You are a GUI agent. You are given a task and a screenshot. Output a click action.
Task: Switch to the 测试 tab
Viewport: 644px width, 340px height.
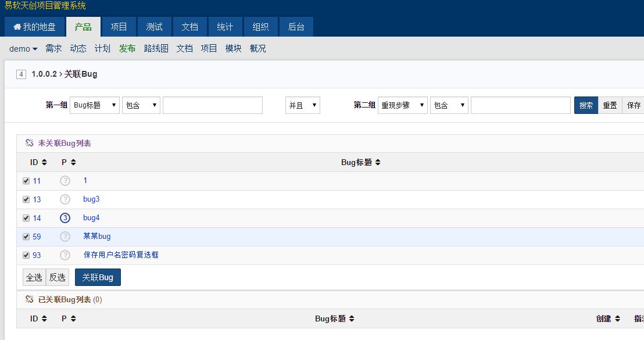click(154, 27)
